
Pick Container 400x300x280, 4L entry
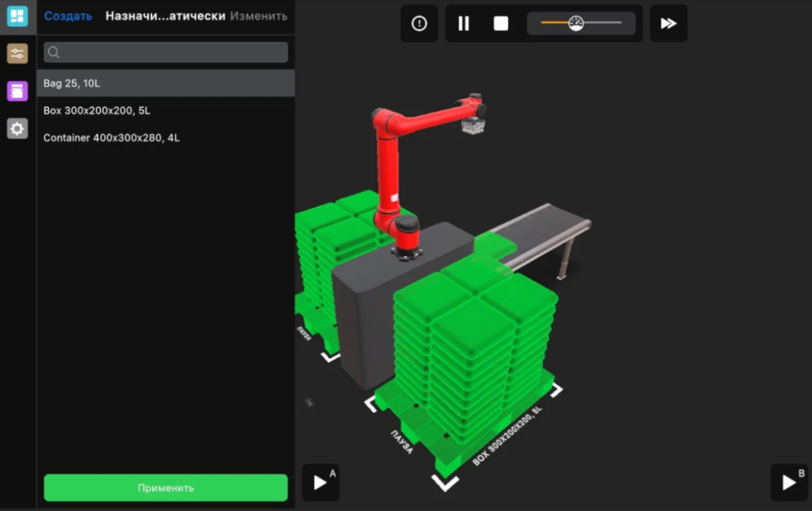(x=166, y=137)
